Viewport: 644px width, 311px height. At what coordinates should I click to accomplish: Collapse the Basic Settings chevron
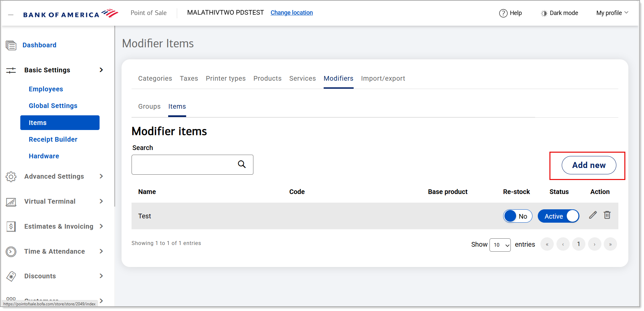coord(101,70)
